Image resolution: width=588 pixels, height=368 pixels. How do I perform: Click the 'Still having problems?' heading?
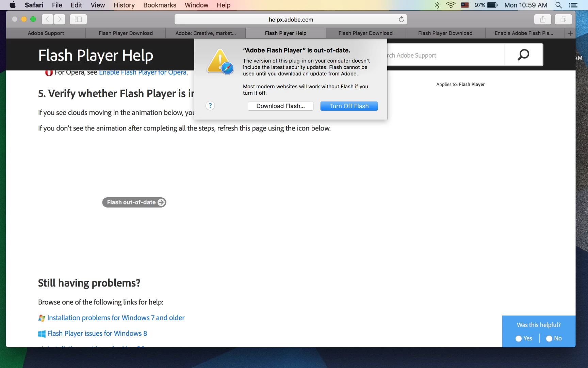(x=89, y=283)
